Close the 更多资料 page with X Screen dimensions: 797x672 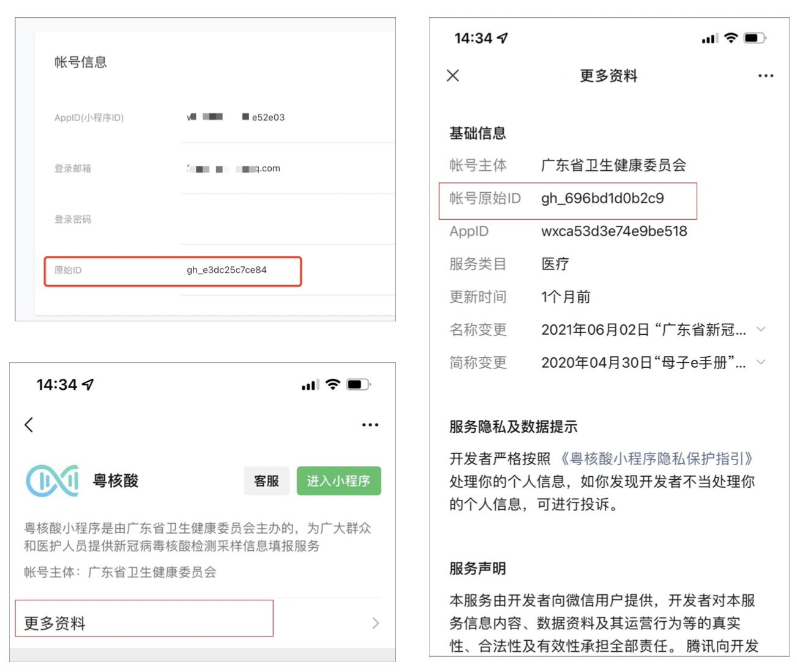pos(453,75)
